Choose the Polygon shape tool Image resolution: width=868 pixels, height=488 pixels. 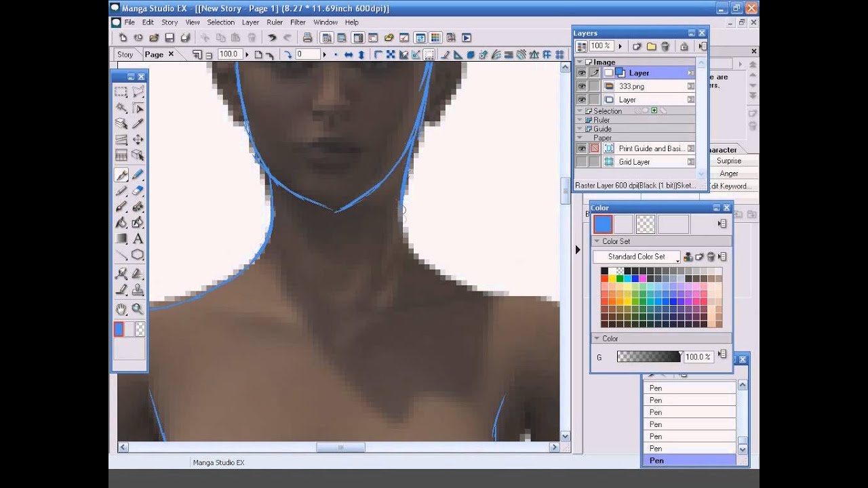coord(138,255)
